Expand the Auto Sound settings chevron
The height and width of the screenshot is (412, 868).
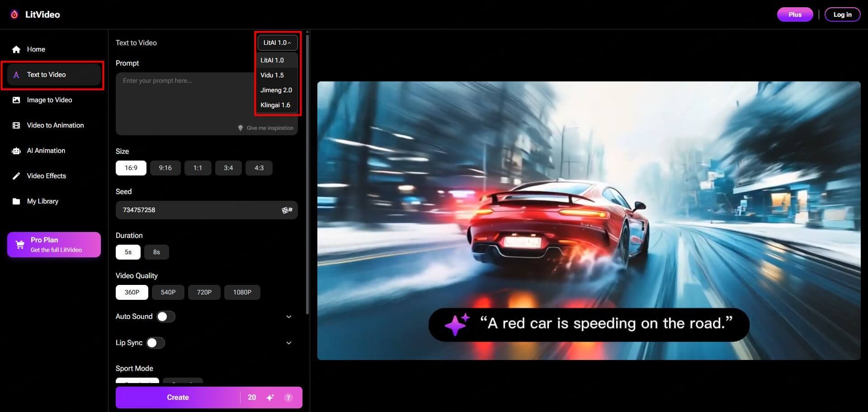(289, 317)
